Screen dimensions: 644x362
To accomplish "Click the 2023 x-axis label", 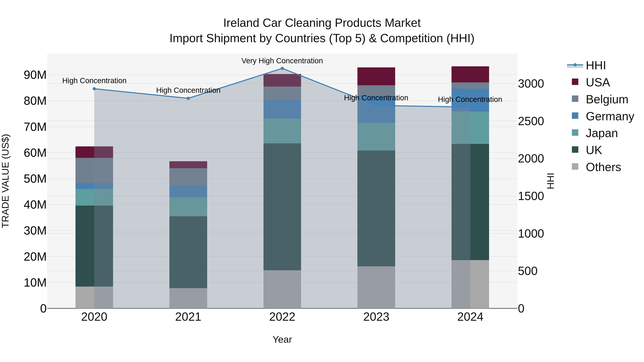I will tap(376, 317).
